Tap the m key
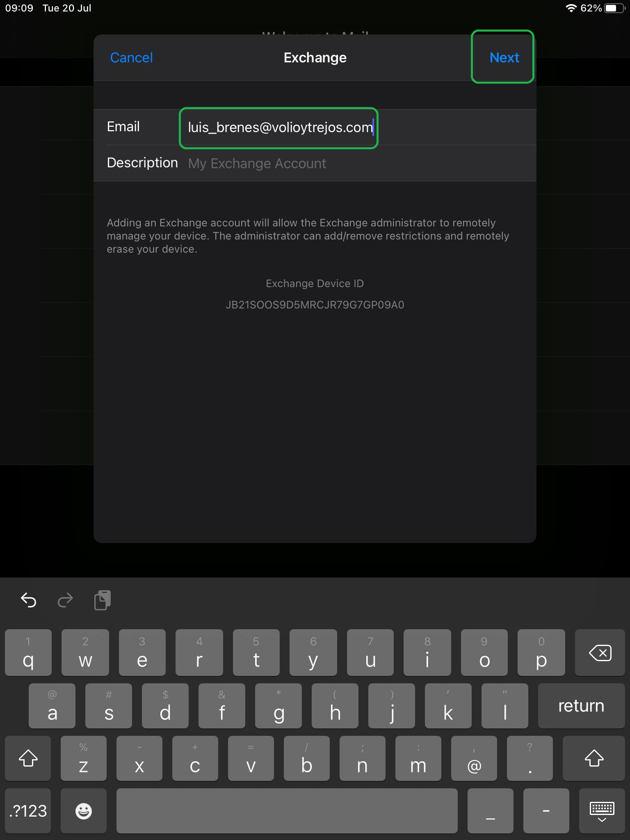Screen dimensions: 630x840 (418, 758)
